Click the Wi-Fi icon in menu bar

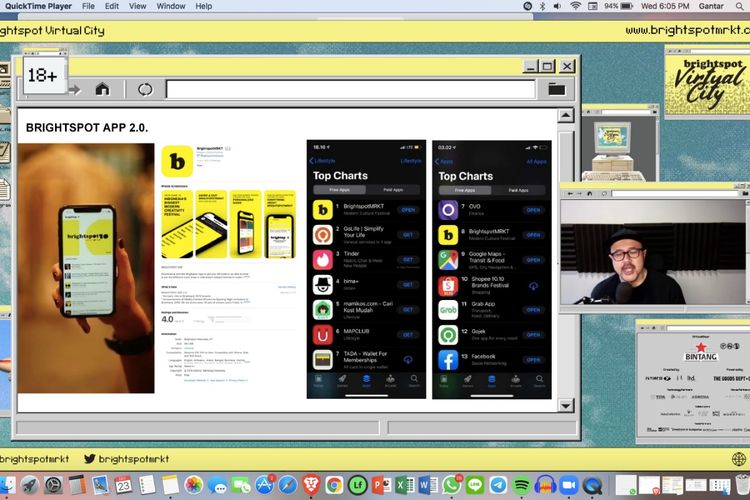pos(575,6)
